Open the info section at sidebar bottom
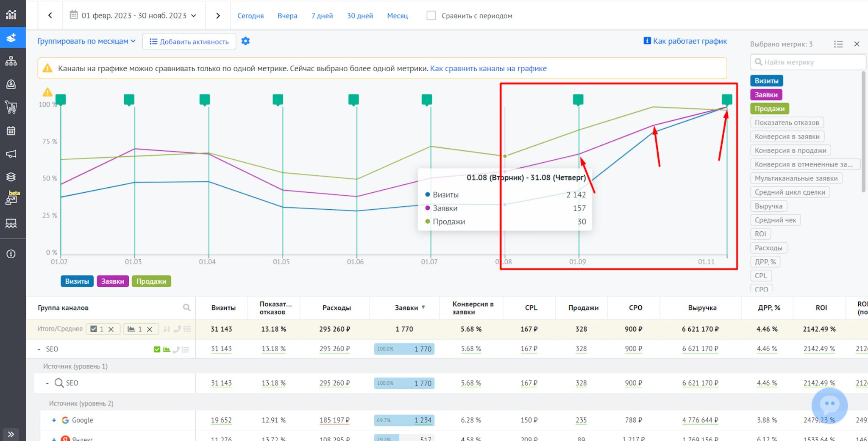The width and height of the screenshot is (868, 441). pyautogui.click(x=11, y=253)
